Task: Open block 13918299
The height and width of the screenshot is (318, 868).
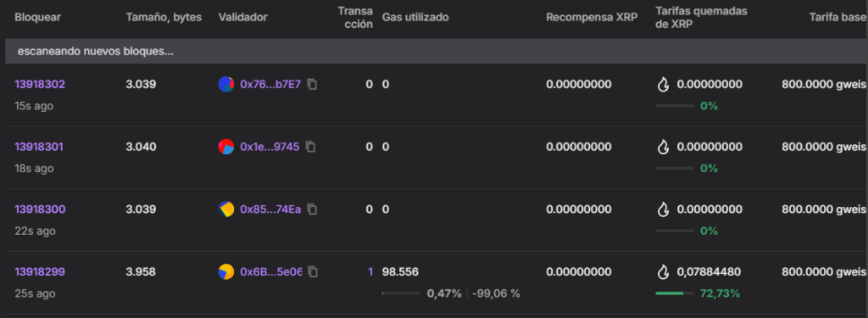Action: (40, 272)
